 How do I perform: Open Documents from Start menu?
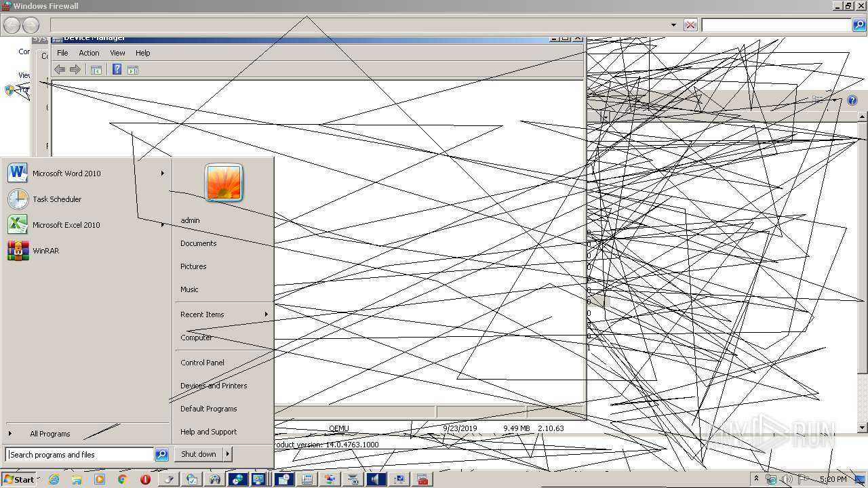point(199,243)
